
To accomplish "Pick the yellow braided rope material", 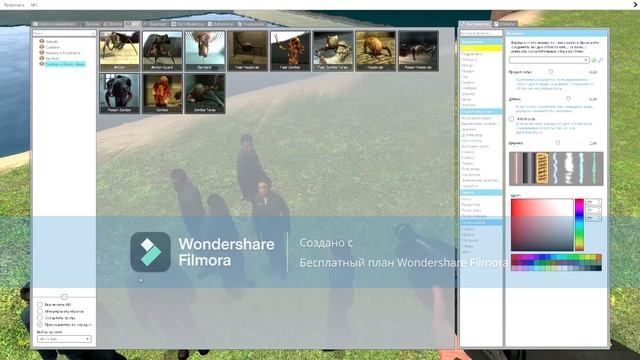I will pos(542,168).
